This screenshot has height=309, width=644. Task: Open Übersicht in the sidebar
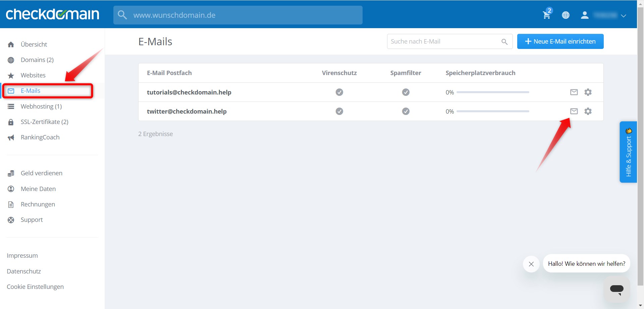(x=34, y=44)
